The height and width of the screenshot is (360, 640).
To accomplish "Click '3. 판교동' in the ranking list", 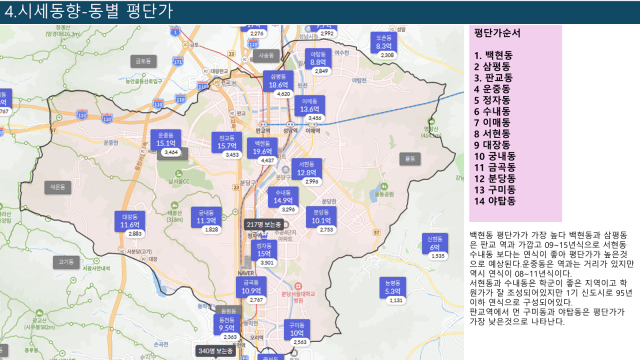I will coord(493,78).
